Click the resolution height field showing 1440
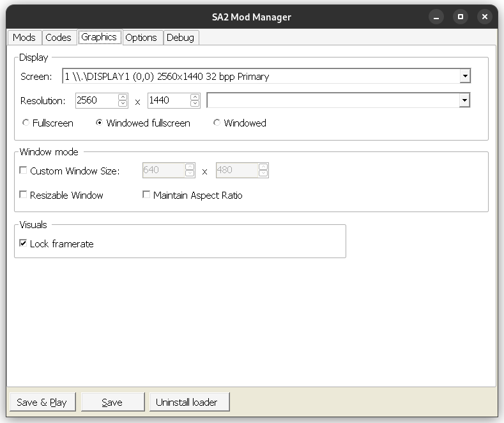Screen dimensions: 504x423 tap(169, 100)
